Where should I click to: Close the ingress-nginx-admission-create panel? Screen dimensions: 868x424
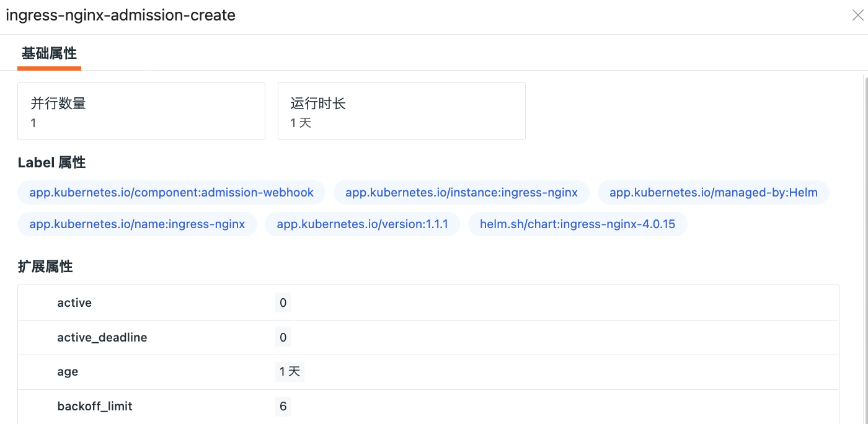(858, 16)
